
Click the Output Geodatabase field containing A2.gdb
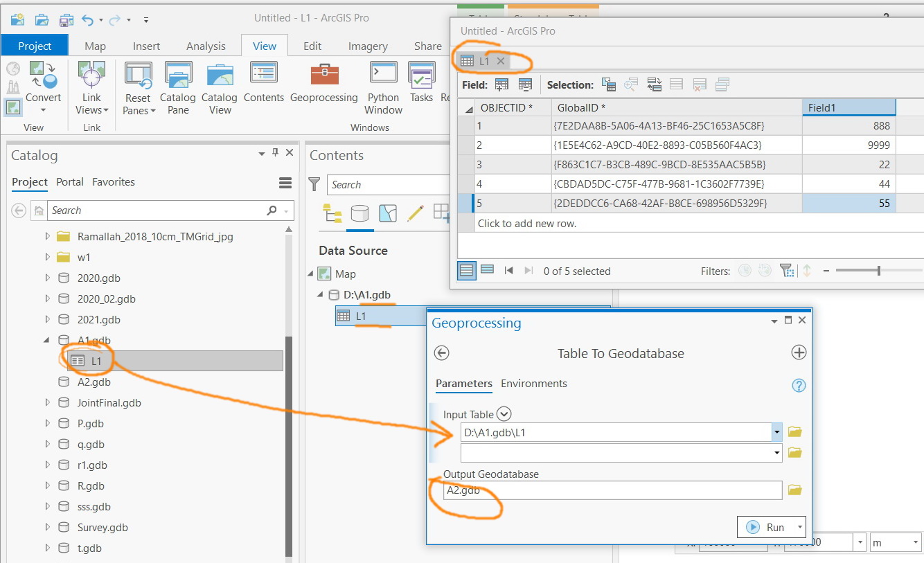612,490
